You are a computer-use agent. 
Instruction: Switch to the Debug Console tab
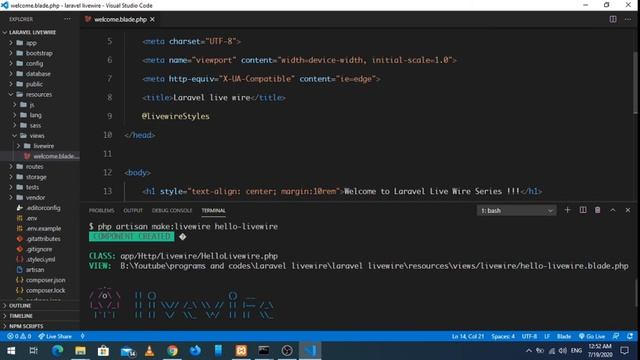tap(172, 211)
